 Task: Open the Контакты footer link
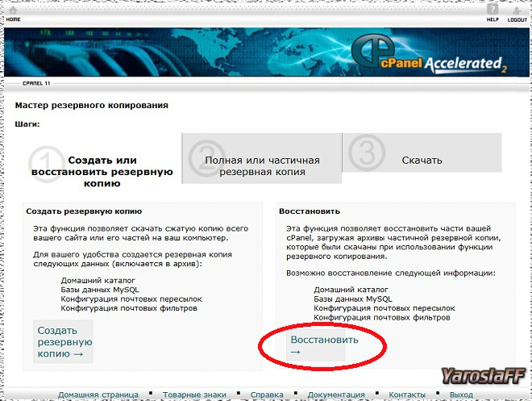click(407, 395)
